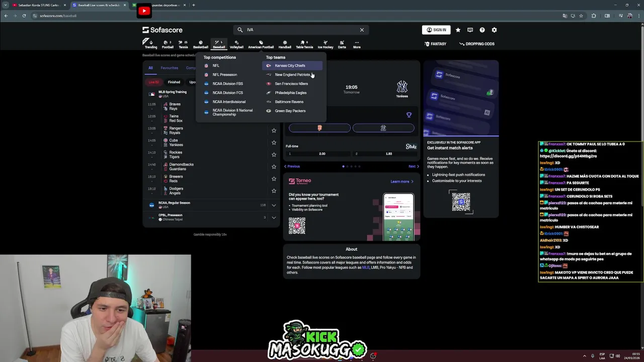Image resolution: width=644 pixels, height=362 pixels.
Task: Open the screen/monitor icon in header
Action: 470,30
